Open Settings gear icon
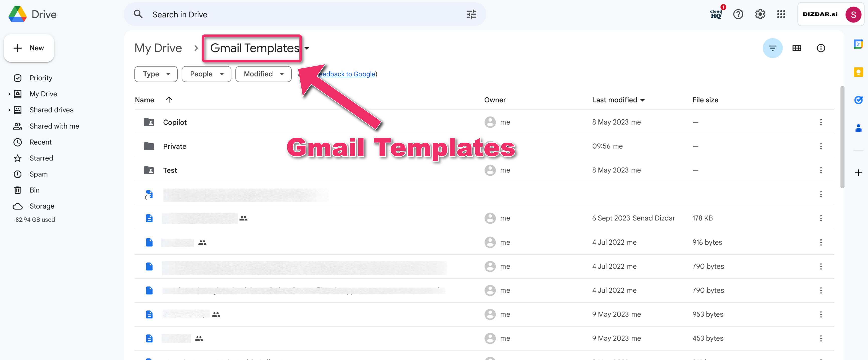The width and height of the screenshot is (868, 360). click(x=760, y=14)
